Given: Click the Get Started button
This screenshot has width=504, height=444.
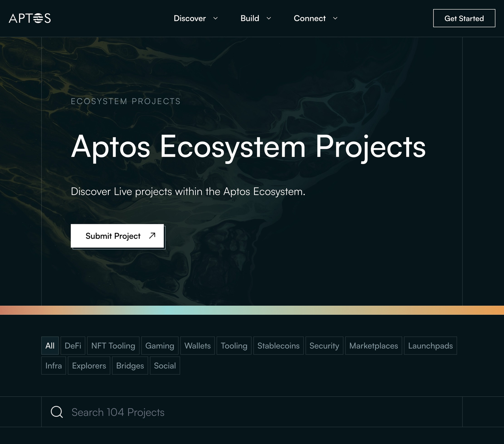Looking at the screenshot, I should point(464,18).
